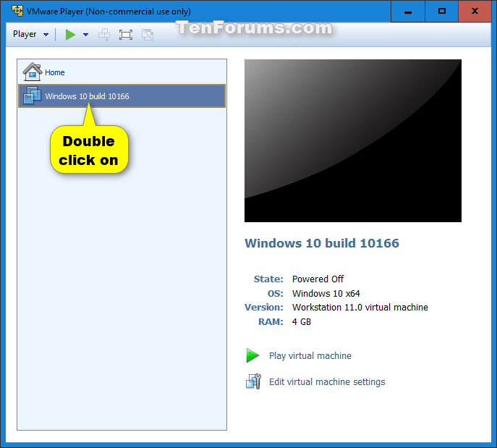Select Home in the library list

pyautogui.click(x=122, y=72)
